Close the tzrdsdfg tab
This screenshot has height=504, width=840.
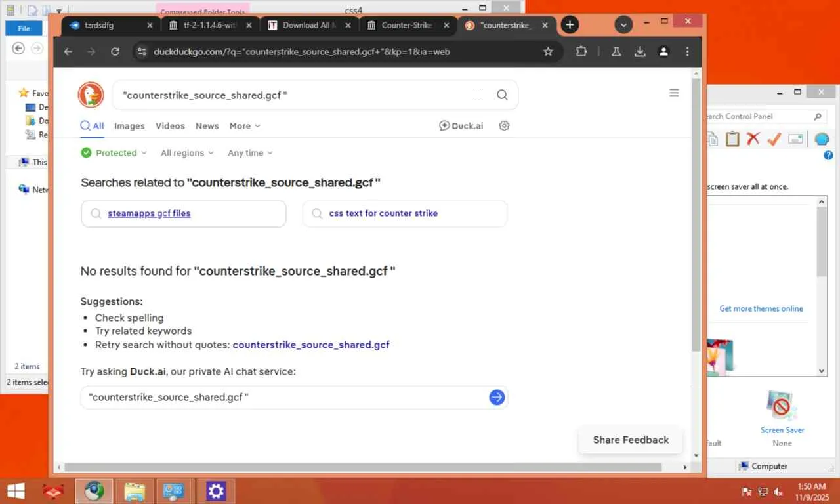150,25
